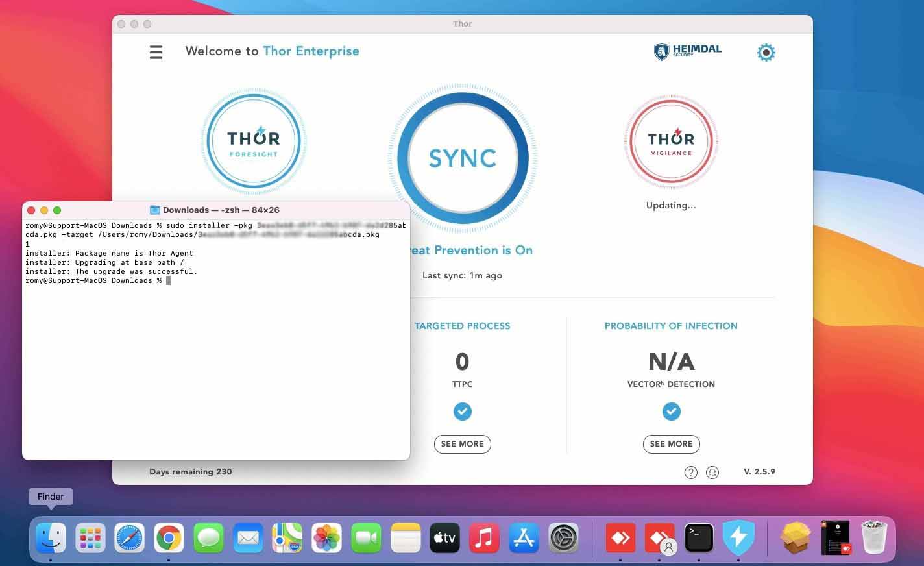Open Apple TV from the dock

445,538
